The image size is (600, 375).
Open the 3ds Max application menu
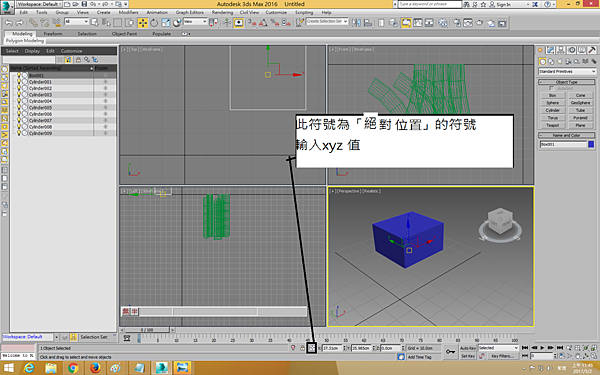[x=7, y=7]
